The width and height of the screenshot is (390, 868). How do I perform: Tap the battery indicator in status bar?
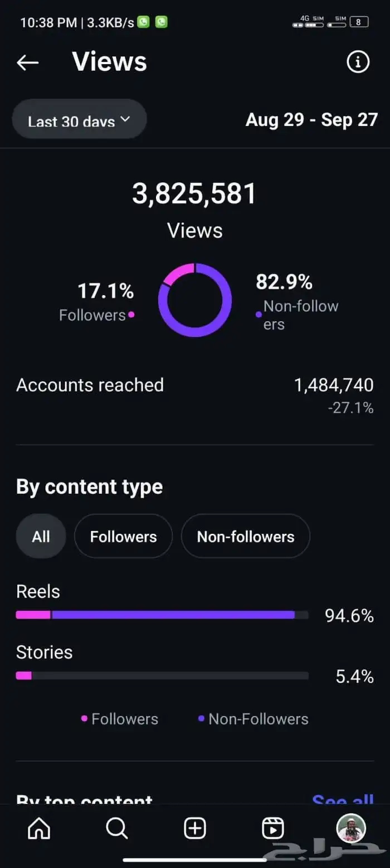point(359,22)
